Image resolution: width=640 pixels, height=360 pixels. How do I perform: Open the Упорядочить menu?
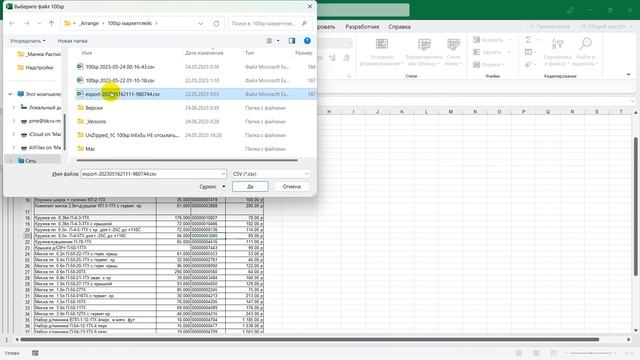(28, 41)
